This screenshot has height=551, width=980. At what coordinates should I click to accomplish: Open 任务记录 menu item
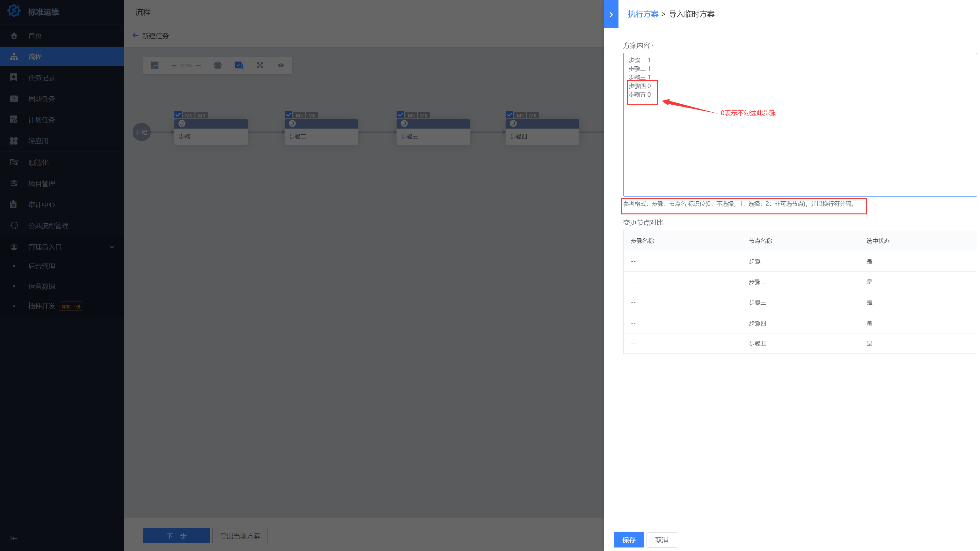[x=41, y=78]
